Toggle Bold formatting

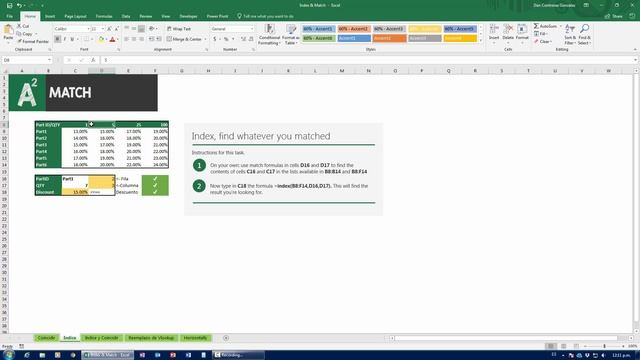[x=58, y=39]
